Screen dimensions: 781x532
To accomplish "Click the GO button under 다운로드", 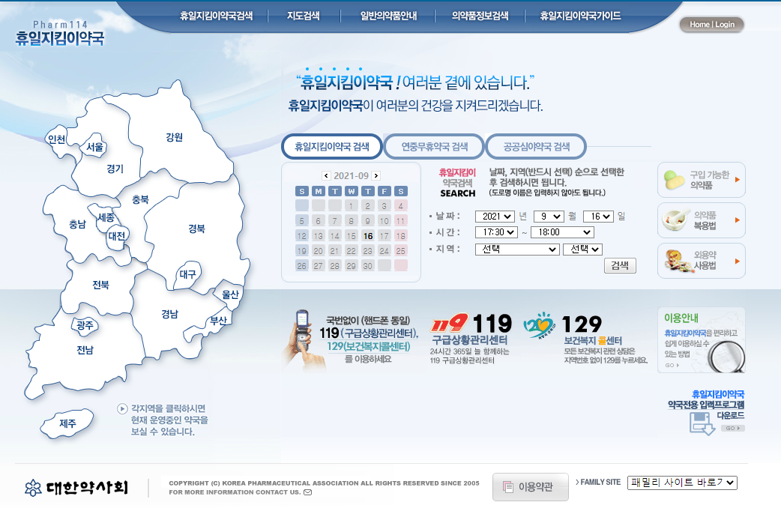I will click(733, 429).
